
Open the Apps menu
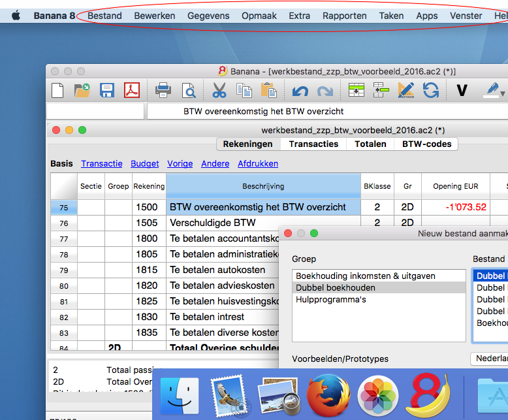click(x=427, y=16)
